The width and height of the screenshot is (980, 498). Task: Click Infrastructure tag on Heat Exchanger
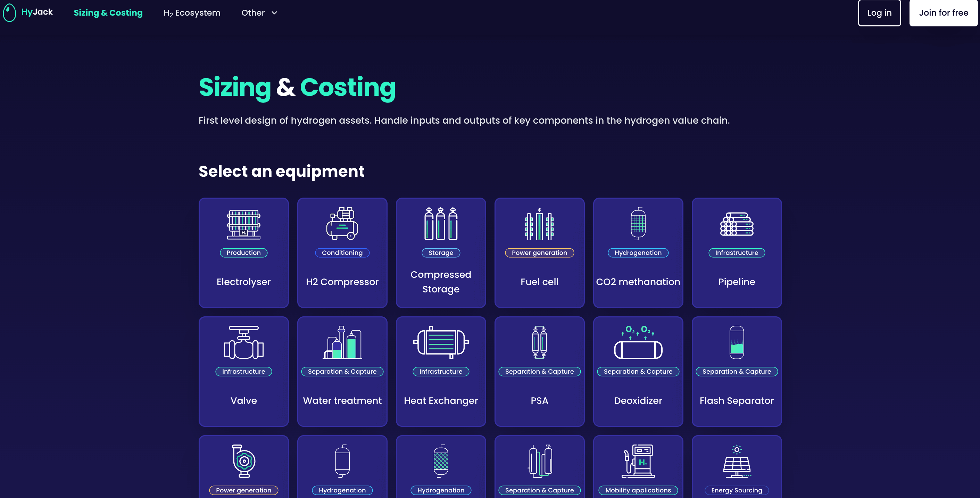pos(441,371)
